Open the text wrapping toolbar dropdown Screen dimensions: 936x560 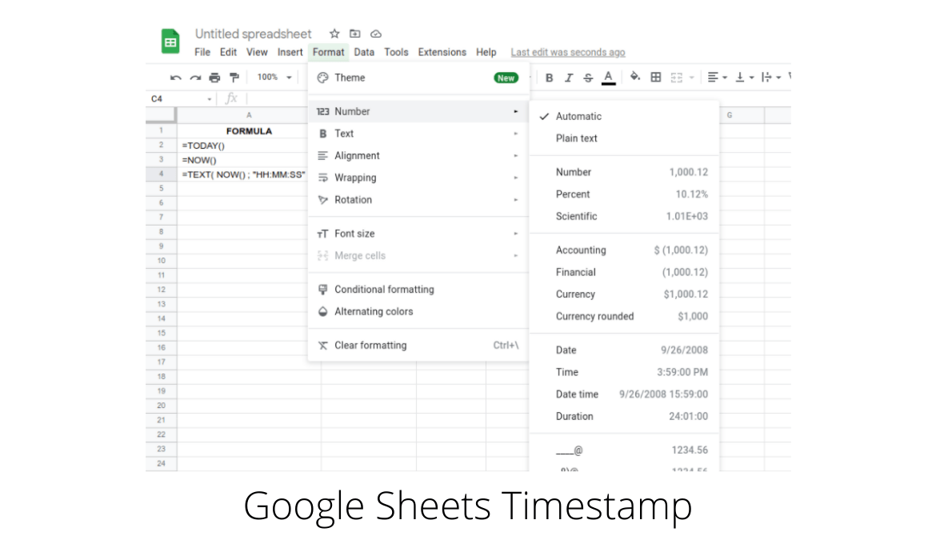(771, 77)
